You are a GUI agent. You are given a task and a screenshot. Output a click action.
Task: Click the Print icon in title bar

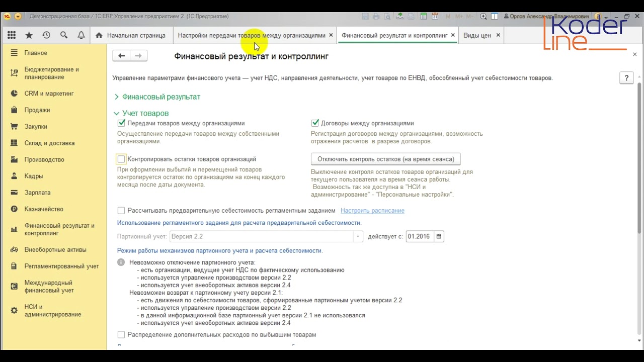point(376,16)
